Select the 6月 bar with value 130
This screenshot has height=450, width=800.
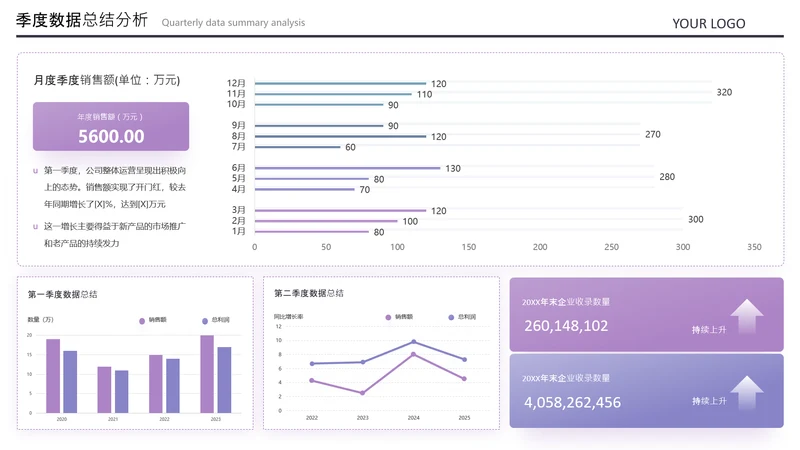coord(347,168)
